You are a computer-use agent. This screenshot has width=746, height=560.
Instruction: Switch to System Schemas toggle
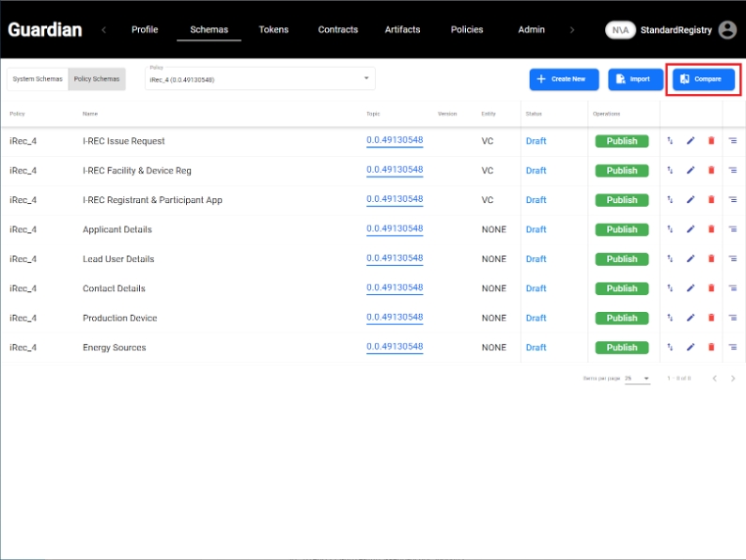(38, 79)
